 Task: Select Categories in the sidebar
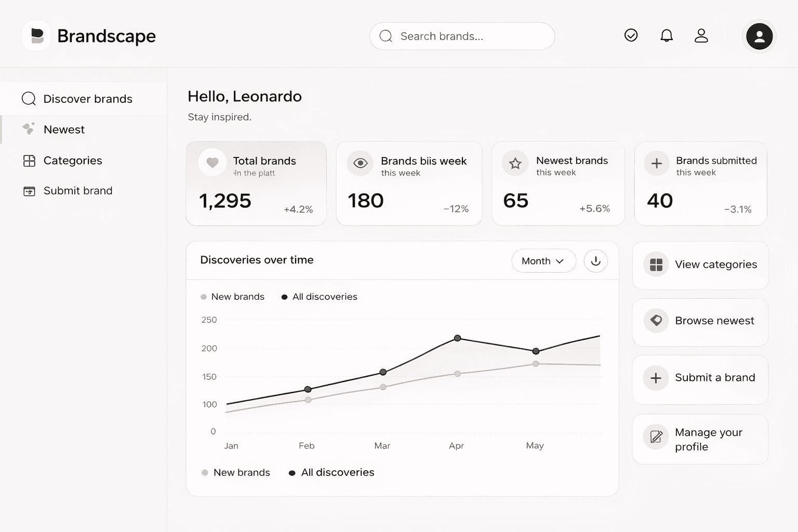click(72, 161)
